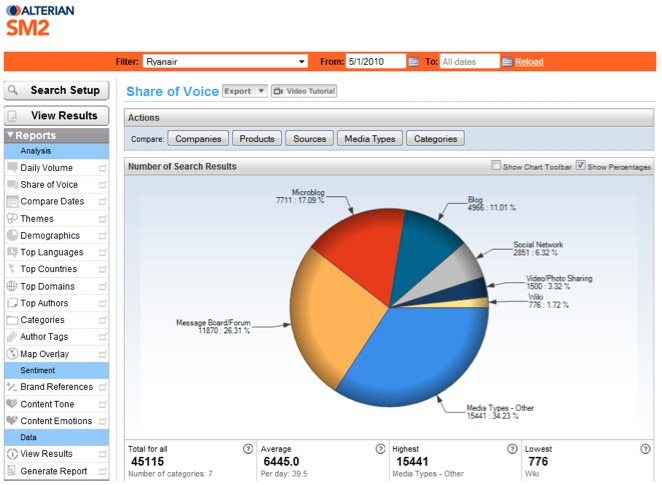Click the From date field 5/1/2010
This screenshot has height=485, width=662.
pyautogui.click(x=375, y=62)
